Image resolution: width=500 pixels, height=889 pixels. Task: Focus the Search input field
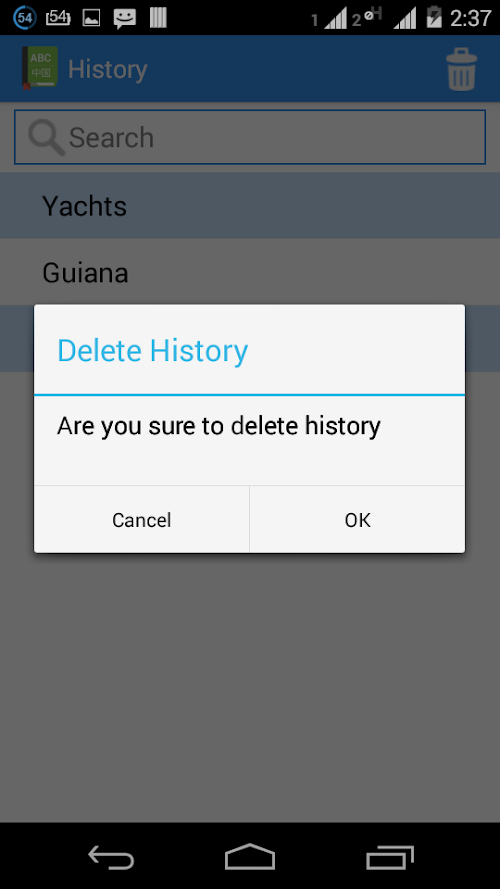click(x=250, y=137)
